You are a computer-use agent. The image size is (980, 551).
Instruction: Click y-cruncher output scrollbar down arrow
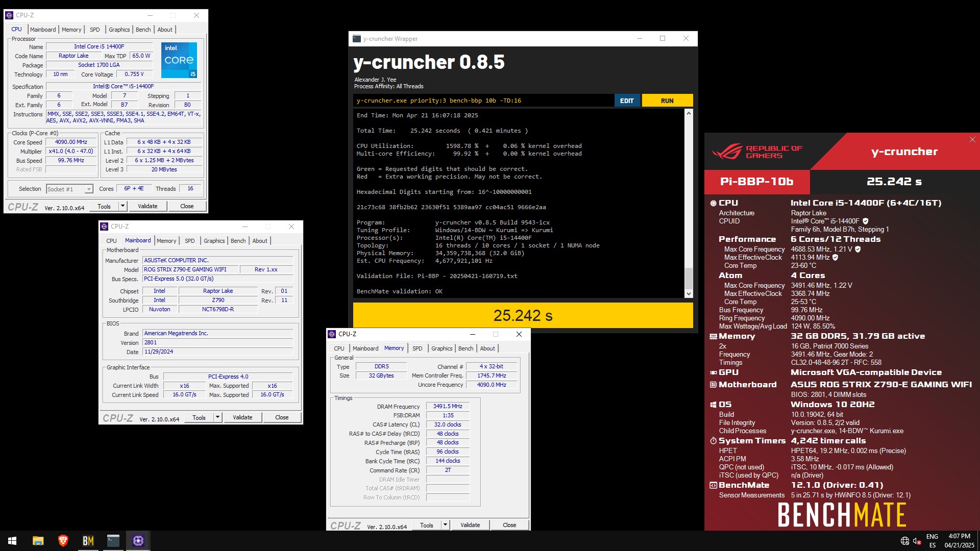pyautogui.click(x=689, y=293)
